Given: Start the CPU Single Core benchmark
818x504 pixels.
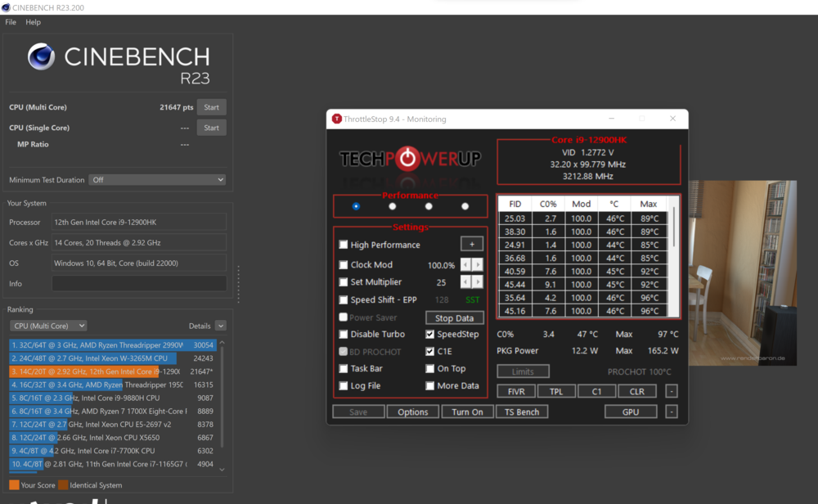Looking at the screenshot, I should [211, 128].
